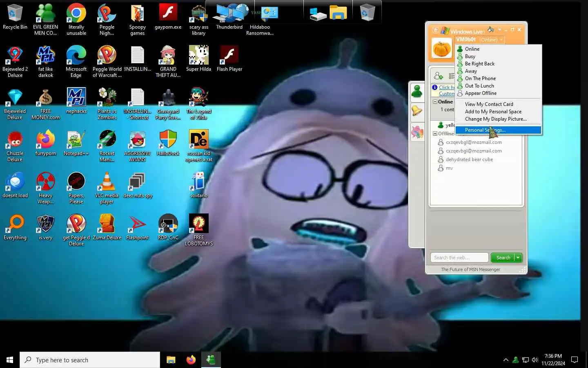Viewport: 588px width, 368px height.
Task: Open Peggle World of Warcraft shortcut
Action: pos(107,61)
